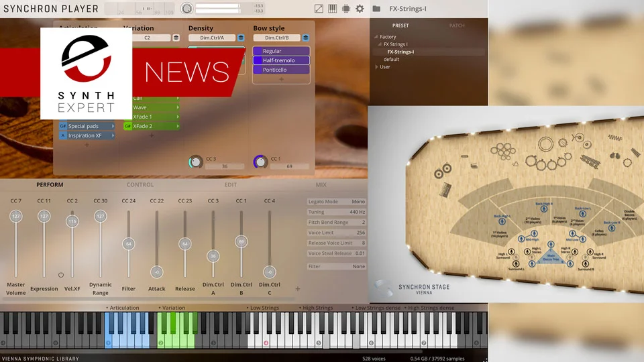
Task: Click the Master Volume fader handle
Action: [16, 216]
